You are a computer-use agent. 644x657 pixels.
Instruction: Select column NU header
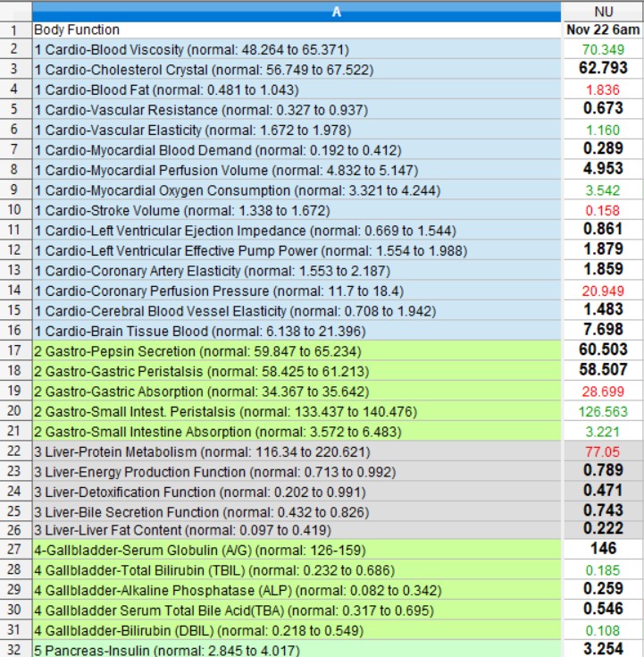tap(602, 11)
